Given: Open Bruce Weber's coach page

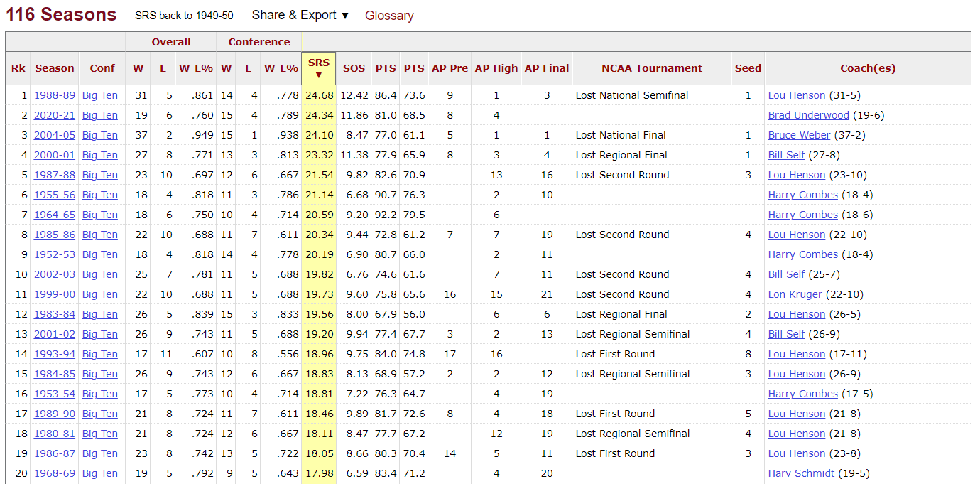Looking at the screenshot, I should pyautogui.click(x=799, y=135).
